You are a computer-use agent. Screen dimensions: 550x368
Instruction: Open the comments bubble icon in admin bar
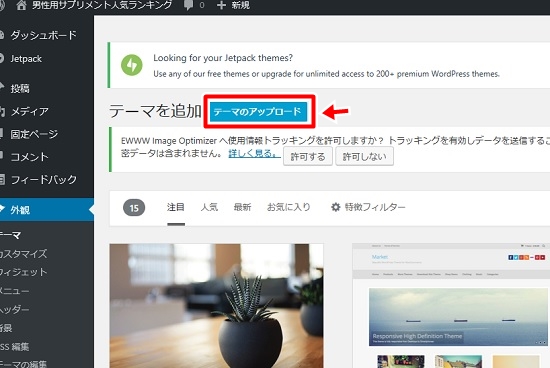189,5
